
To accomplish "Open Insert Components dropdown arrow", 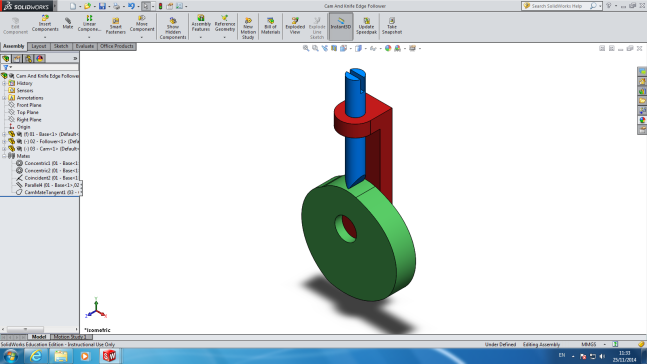I will (x=45, y=37).
